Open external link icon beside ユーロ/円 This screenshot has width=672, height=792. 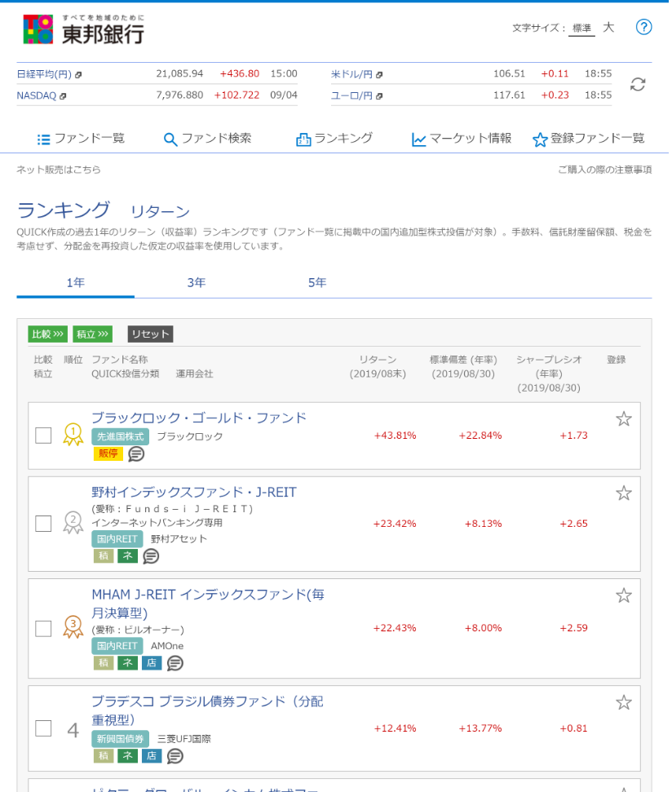pos(379,96)
